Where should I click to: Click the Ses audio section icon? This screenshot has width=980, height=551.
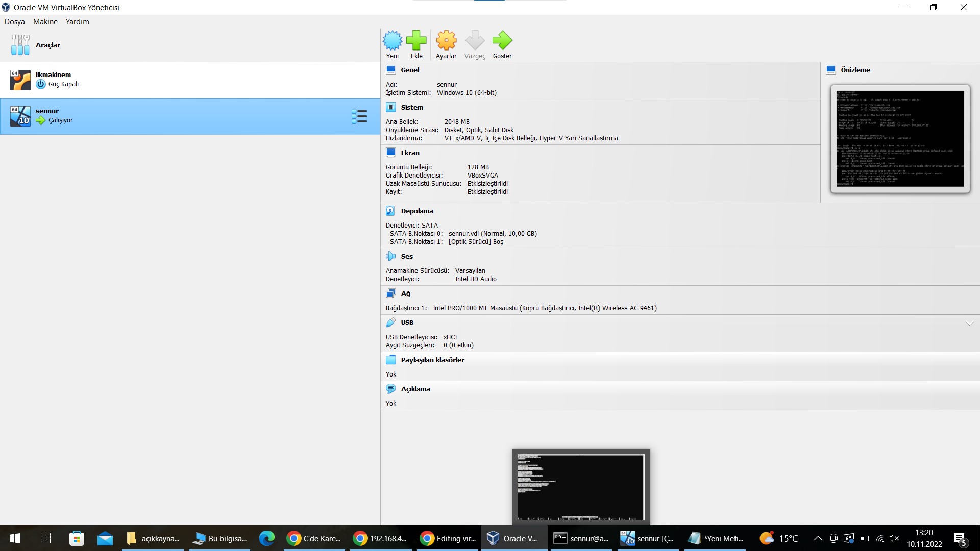(x=390, y=256)
